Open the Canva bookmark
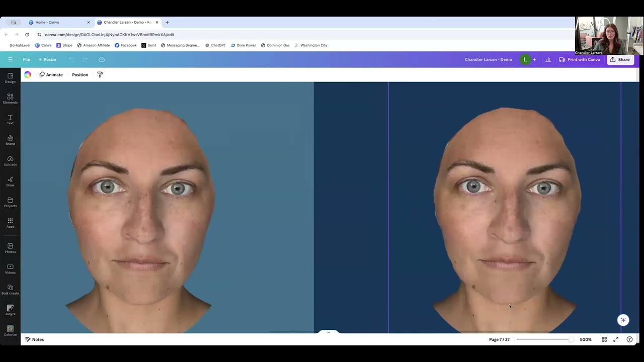This screenshot has height=362, width=644. [x=43, y=45]
